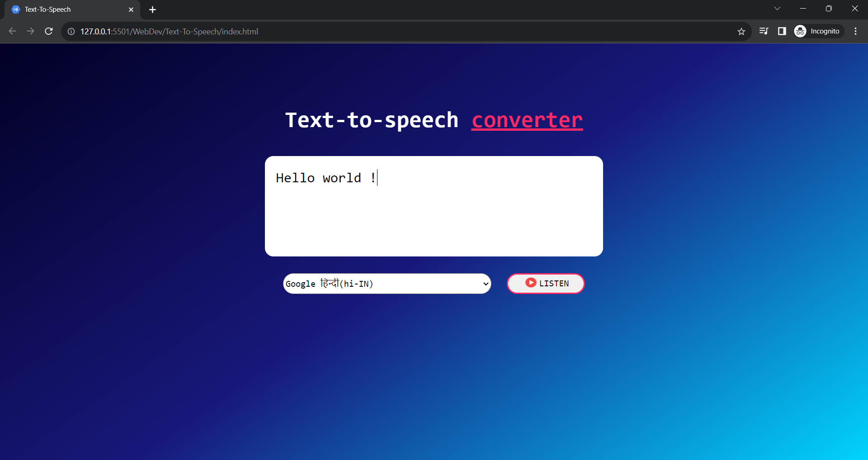Open the browser side panel icon
Image resolution: width=868 pixels, height=460 pixels.
click(x=782, y=31)
